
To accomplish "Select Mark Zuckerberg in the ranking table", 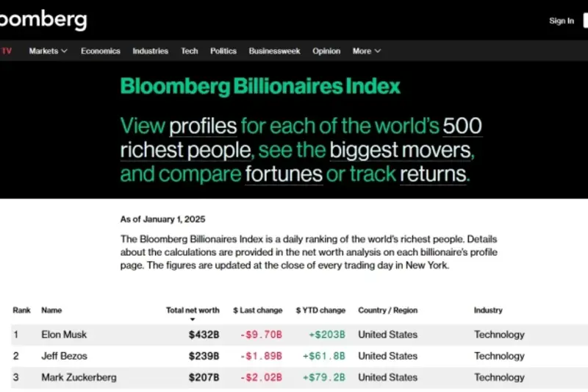I will coord(79,377).
